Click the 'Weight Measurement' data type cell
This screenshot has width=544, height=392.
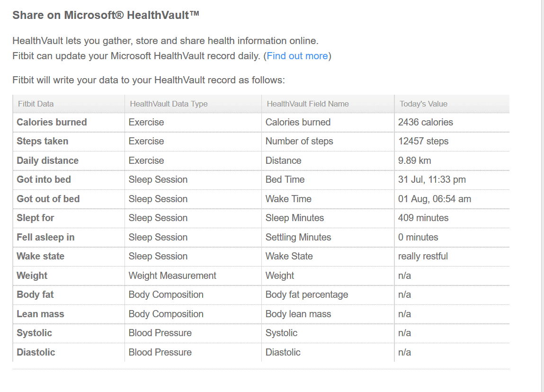[x=172, y=276]
